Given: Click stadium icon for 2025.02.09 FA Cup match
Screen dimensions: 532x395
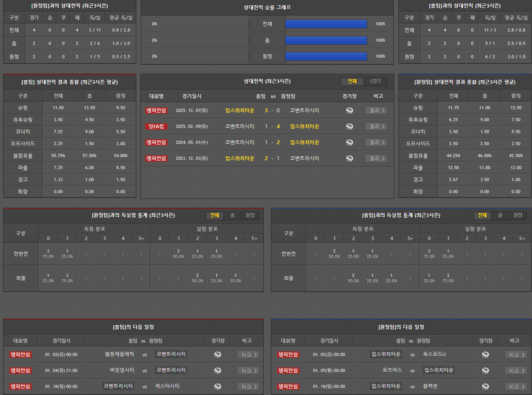Looking at the screenshot, I should (349, 126).
